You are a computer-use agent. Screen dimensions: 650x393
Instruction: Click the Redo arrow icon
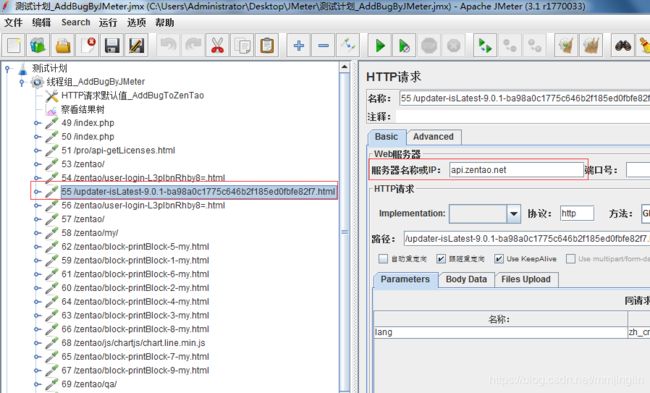(193, 45)
